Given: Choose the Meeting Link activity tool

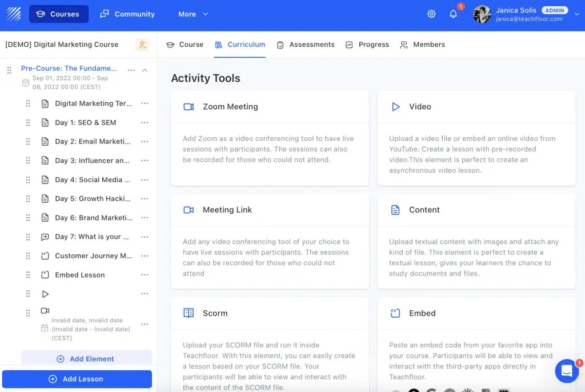Looking at the screenshot, I should [x=270, y=241].
